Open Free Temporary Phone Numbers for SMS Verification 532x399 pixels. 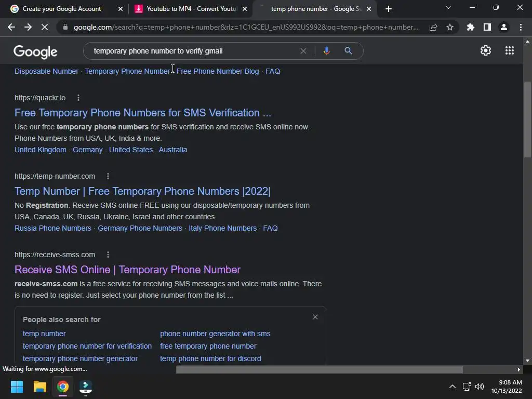tap(143, 113)
